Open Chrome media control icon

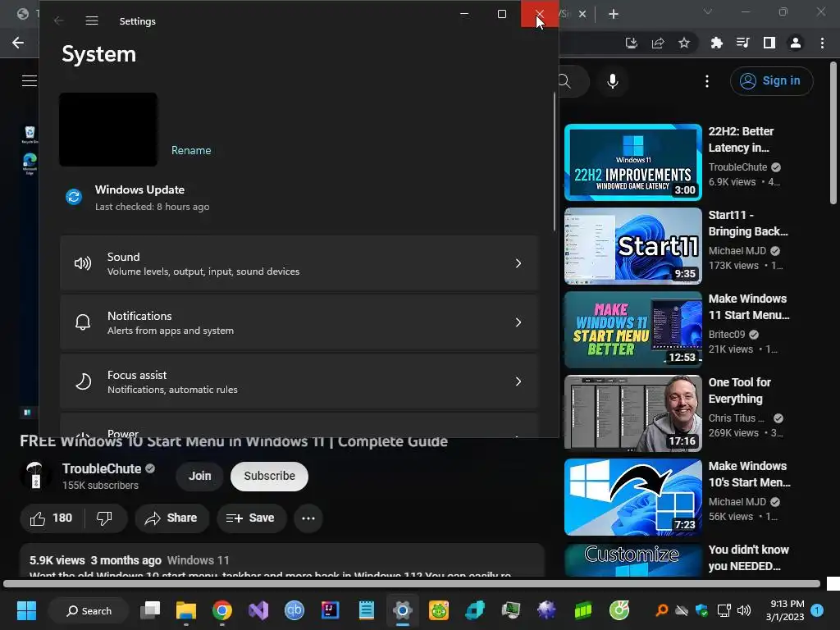click(742, 43)
